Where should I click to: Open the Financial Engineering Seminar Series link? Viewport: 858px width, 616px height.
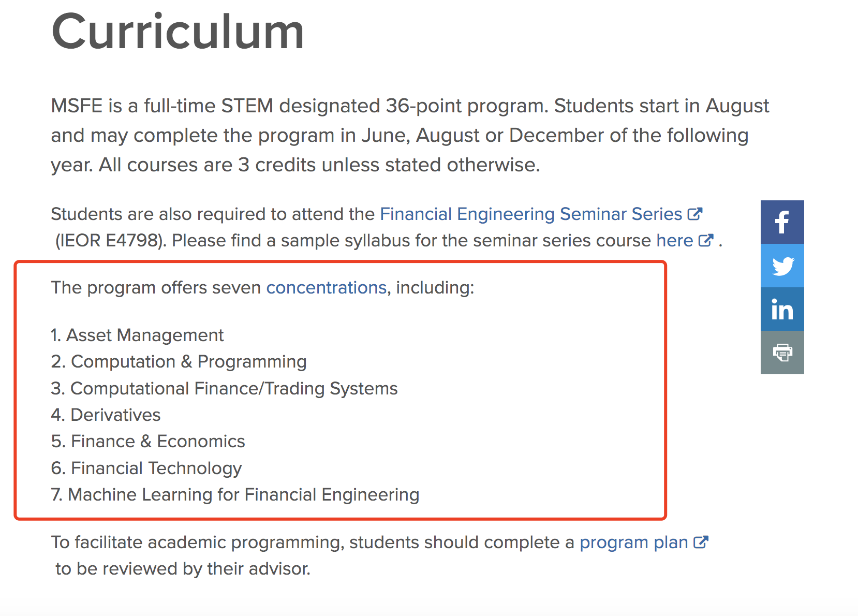pyautogui.click(x=531, y=214)
